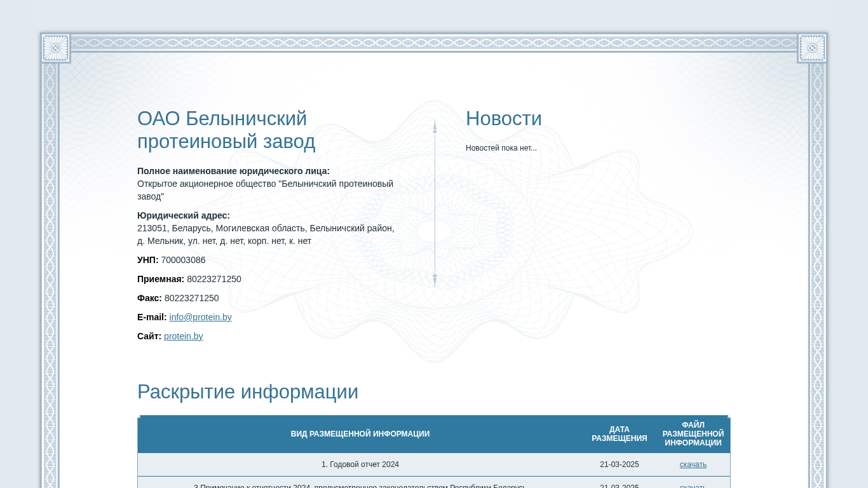868x488 pixels.
Task: Click the top-left corner rosette ornament
Action: (55, 48)
